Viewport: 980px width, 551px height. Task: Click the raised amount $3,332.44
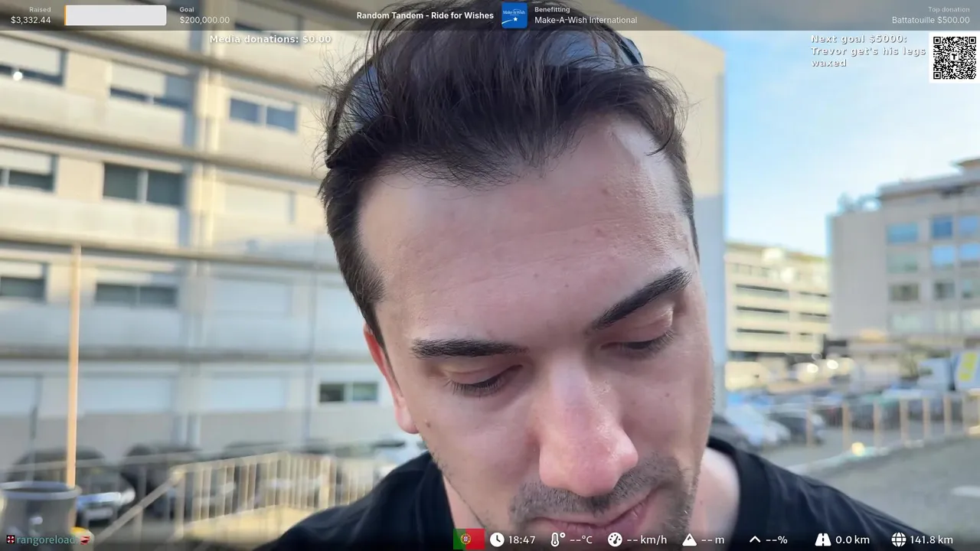31,20
